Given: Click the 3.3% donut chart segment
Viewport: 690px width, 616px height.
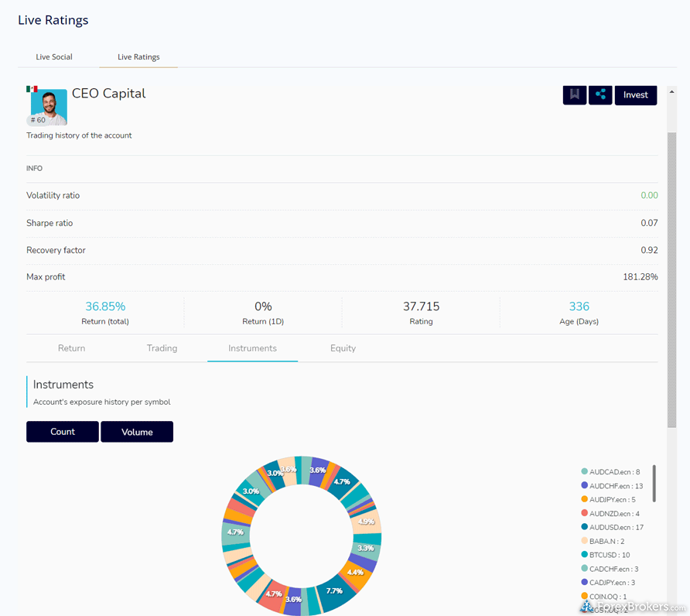Looking at the screenshot, I should click(366, 549).
